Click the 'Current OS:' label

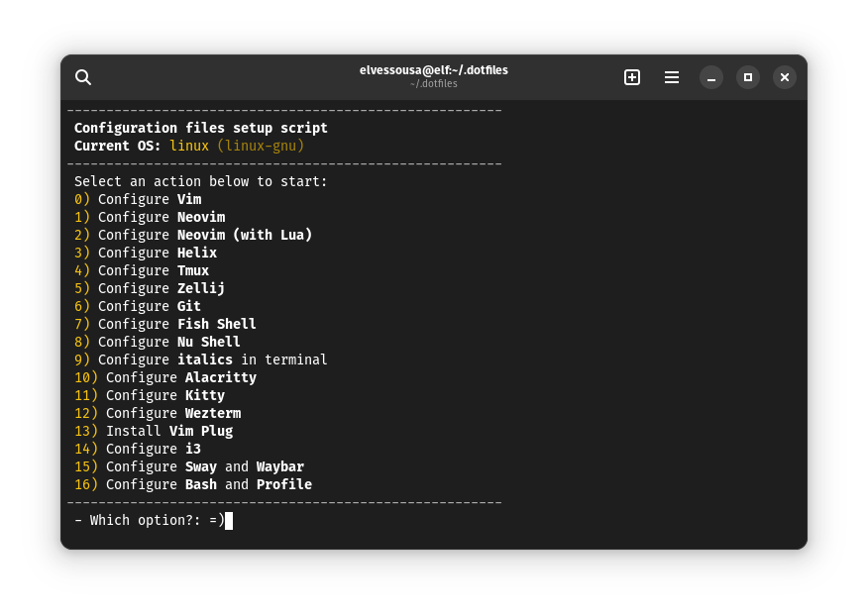point(117,146)
